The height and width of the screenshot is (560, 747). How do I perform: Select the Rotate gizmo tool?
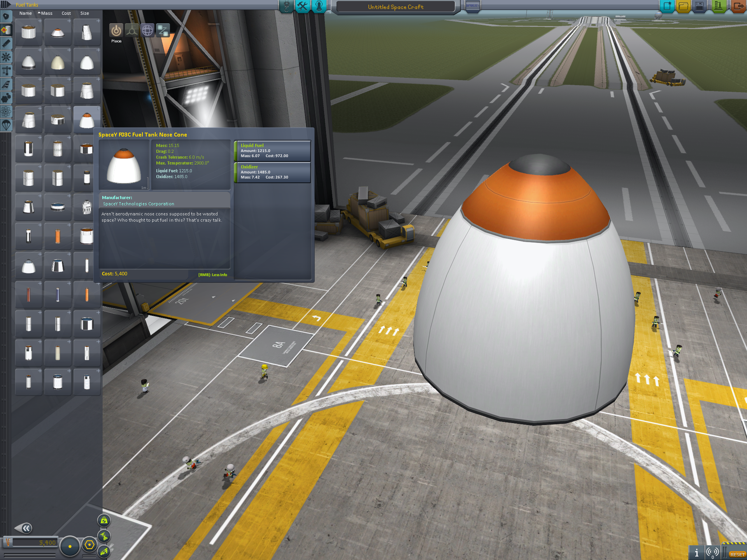click(147, 30)
